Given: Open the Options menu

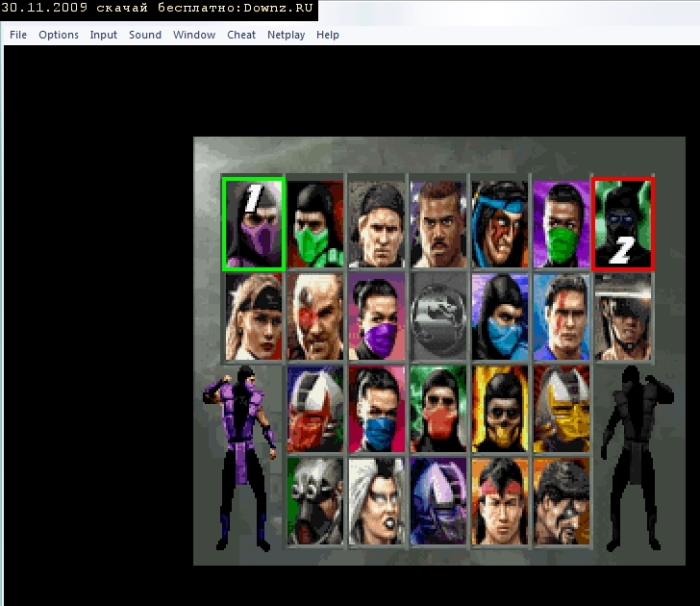Looking at the screenshot, I should click(x=59, y=35).
